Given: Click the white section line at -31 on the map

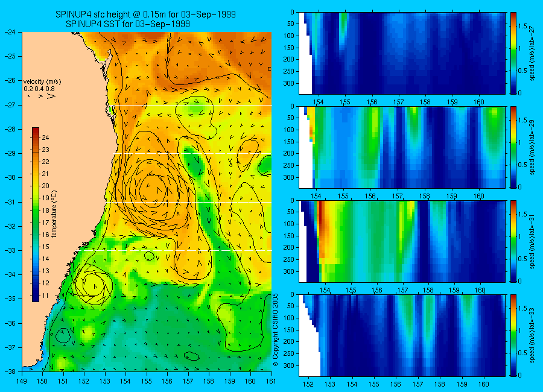Looking at the screenshot, I should point(189,202).
